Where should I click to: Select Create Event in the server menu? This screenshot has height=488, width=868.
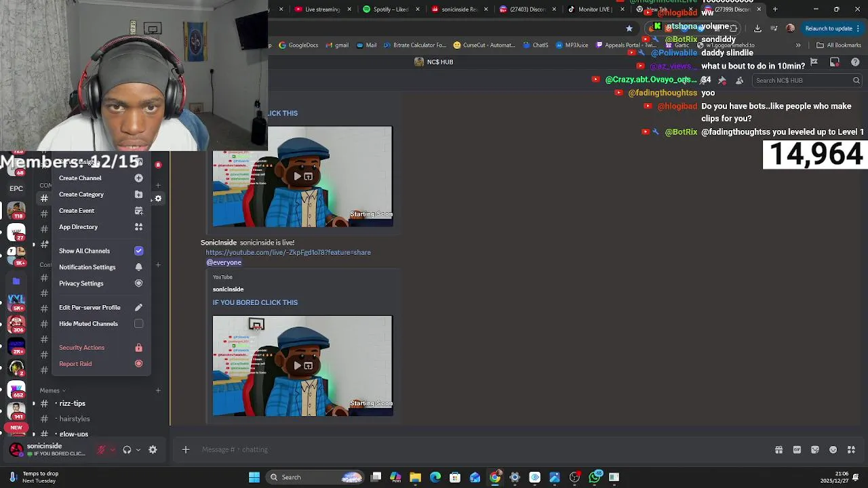tap(100, 211)
